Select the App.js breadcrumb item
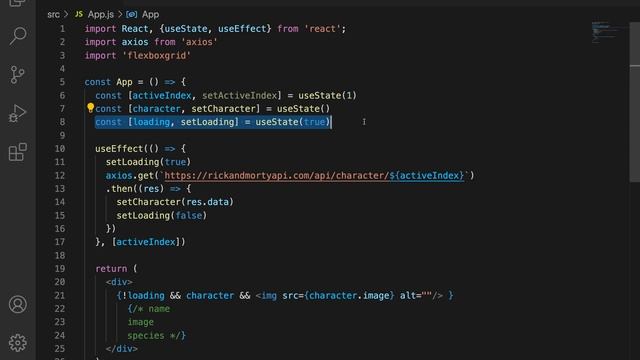The width and height of the screenshot is (640, 360). (x=101, y=15)
